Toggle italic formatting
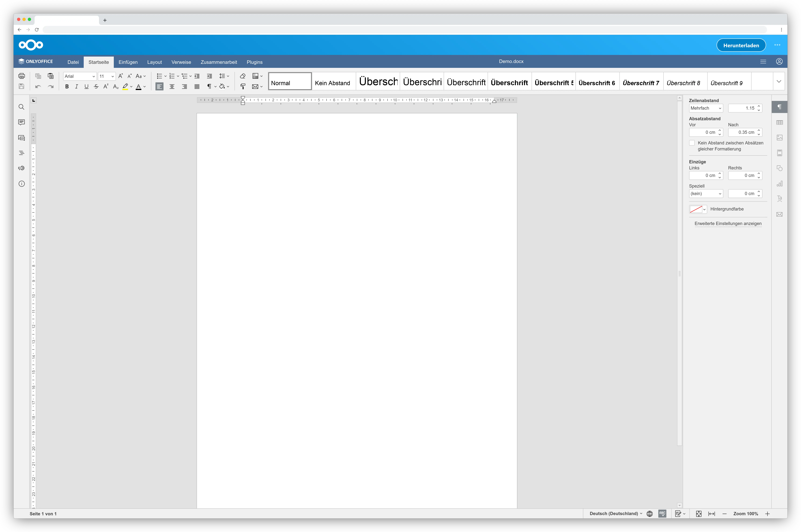Image resolution: width=801 pixels, height=532 pixels. tap(77, 87)
